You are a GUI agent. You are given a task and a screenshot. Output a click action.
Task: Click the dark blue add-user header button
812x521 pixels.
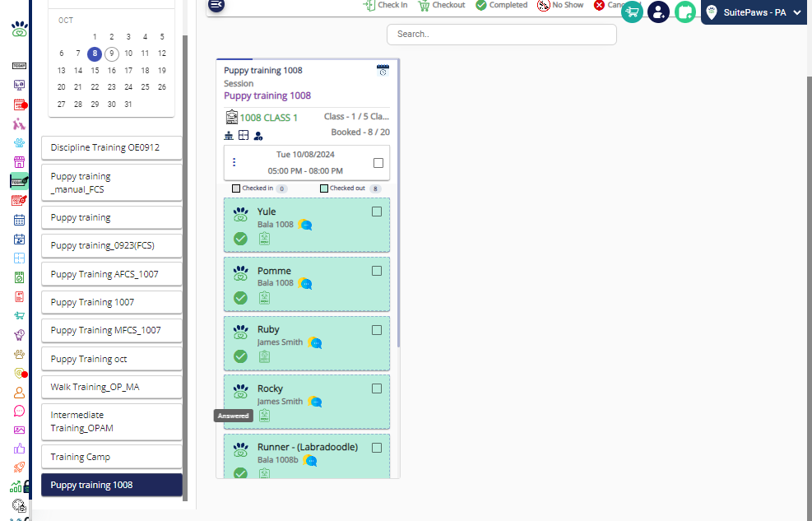point(659,12)
